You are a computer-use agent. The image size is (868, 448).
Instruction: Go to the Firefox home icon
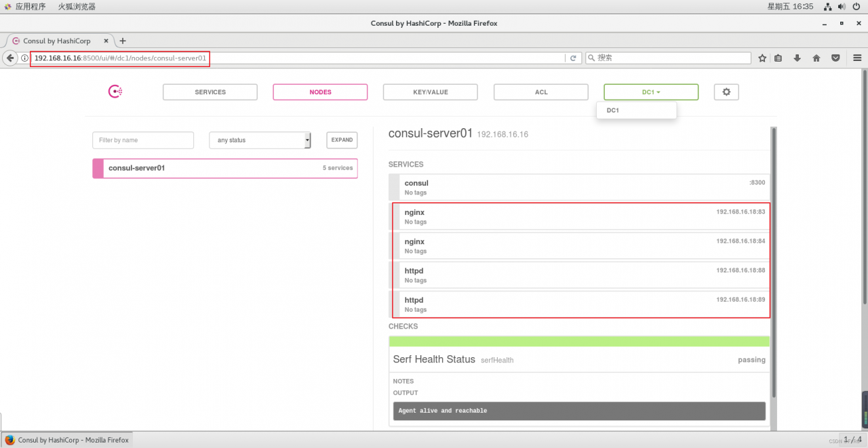816,58
